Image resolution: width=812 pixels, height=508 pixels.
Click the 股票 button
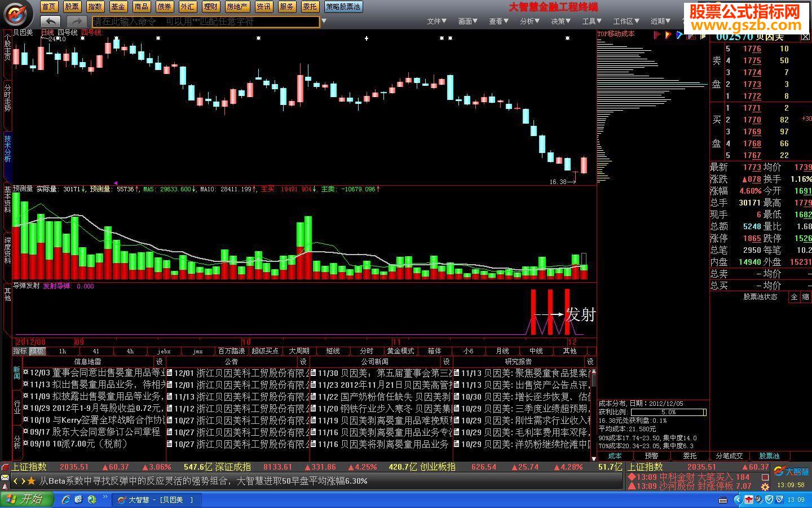click(72, 7)
